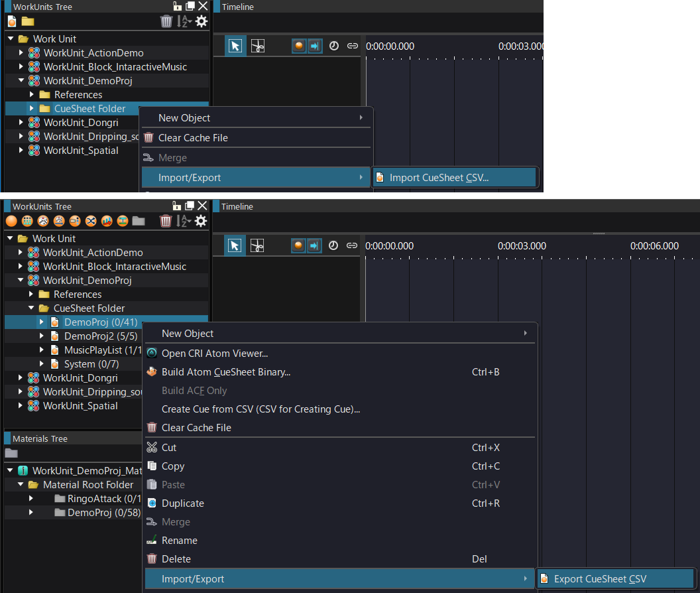Expand RingoAttack folder in Materials Tree
The image size is (700, 593).
31,498
